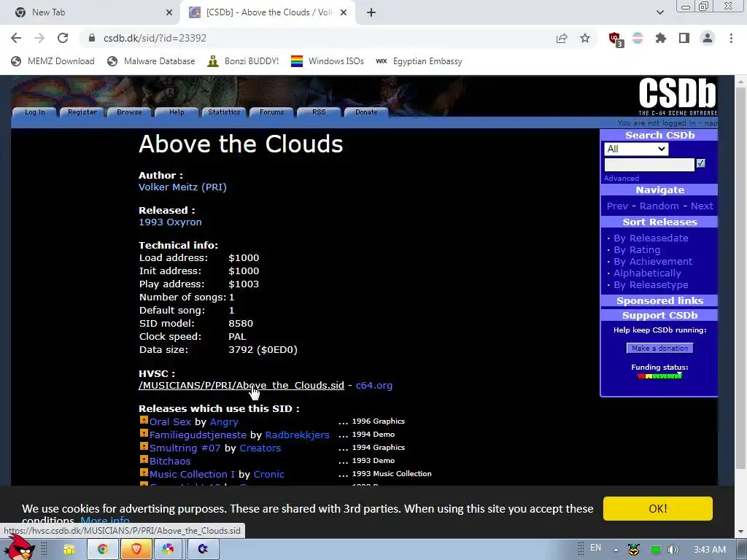Open Music Collection I release link
The width and height of the screenshot is (747, 560).
tap(192, 474)
